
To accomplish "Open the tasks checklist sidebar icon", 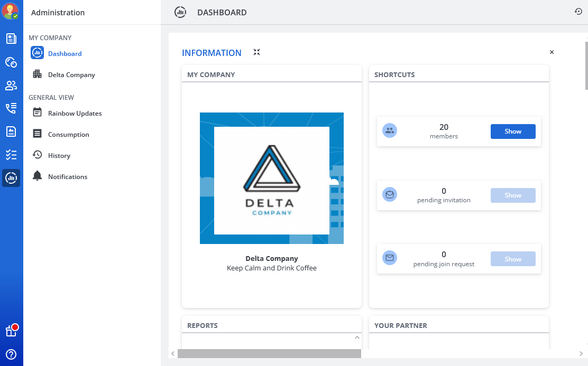I will 11,155.
